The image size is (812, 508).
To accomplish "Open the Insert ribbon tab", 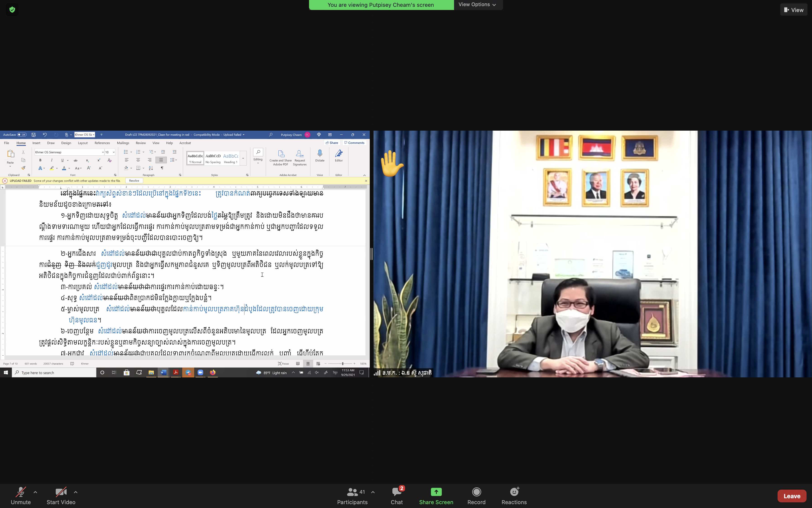I will (x=36, y=143).
